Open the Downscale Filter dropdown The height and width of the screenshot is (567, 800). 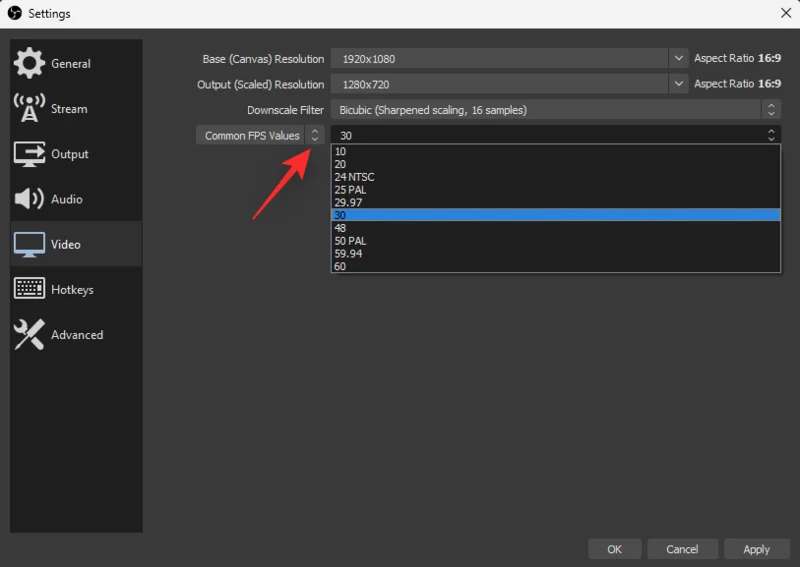pyautogui.click(x=771, y=110)
